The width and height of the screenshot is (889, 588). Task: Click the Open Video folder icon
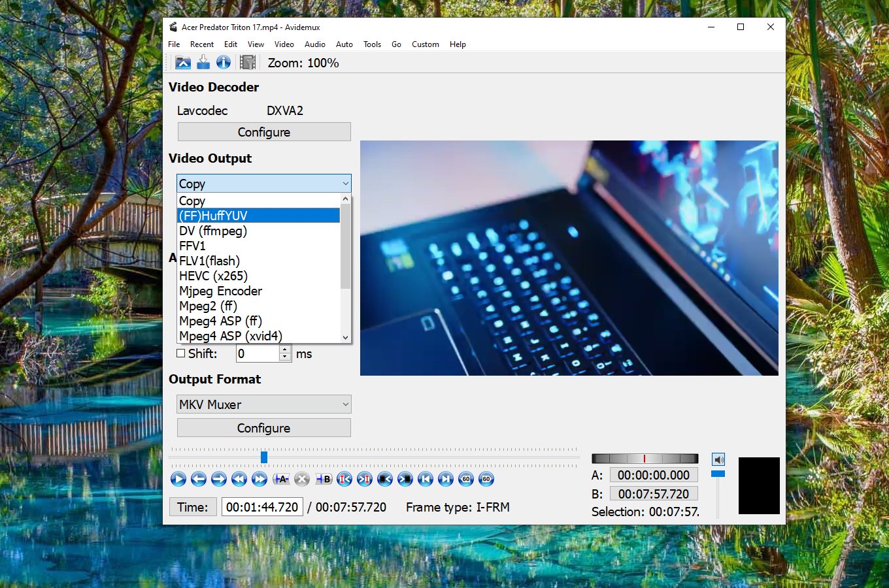[x=183, y=63]
